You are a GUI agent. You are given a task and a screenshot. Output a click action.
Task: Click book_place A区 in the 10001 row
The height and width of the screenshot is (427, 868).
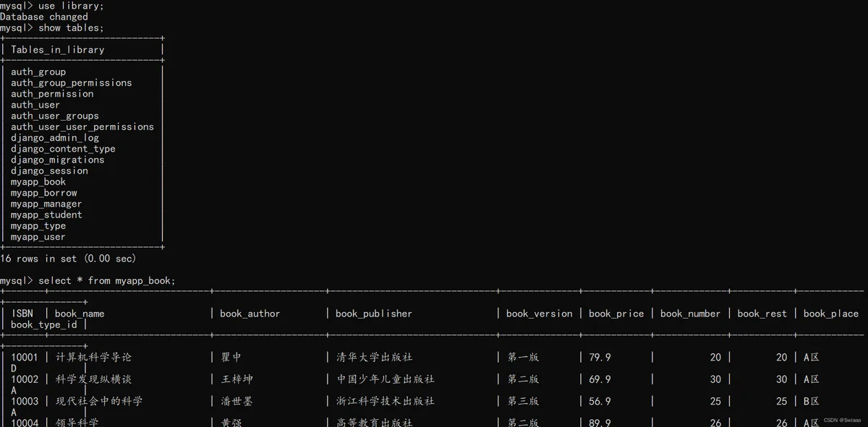(812, 357)
